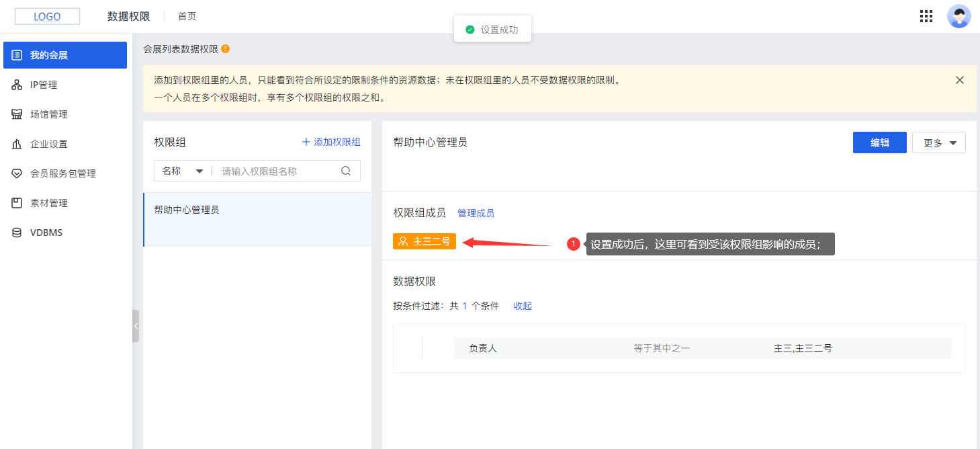Open the 更多 dropdown menu
The image size is (980, 449).
[x=938, y=142]
